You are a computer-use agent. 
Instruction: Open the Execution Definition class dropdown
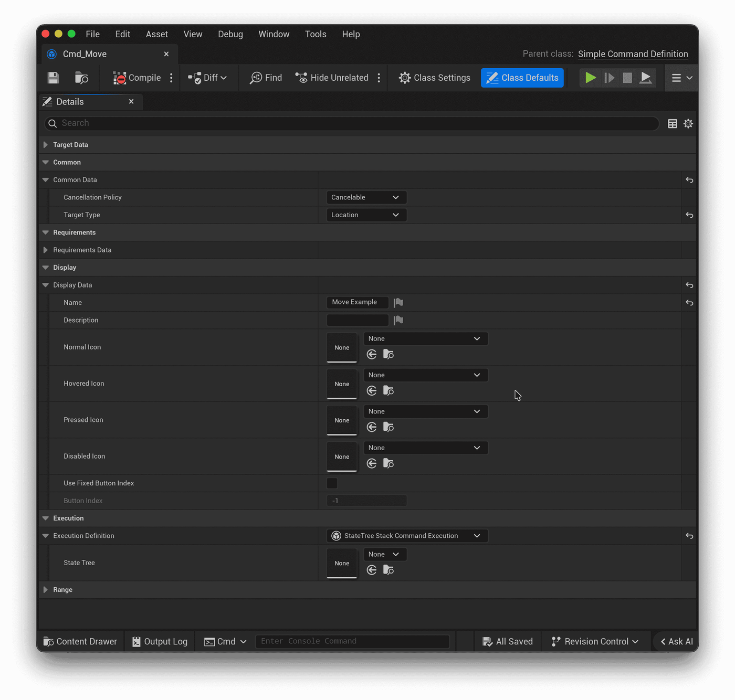(x=407, y=536)
